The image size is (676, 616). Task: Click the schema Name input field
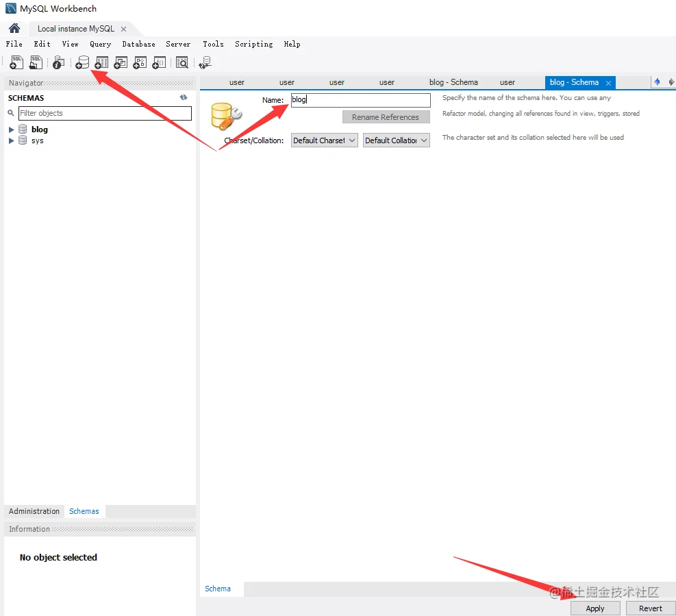pos(360,99)
